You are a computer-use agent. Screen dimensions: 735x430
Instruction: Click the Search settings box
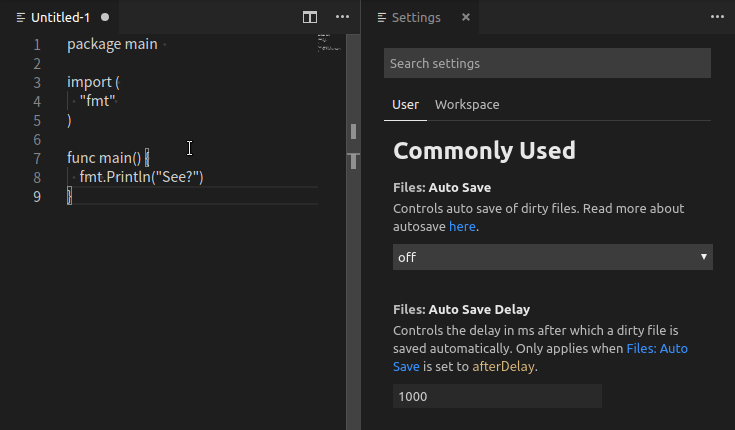pos(547,63)
